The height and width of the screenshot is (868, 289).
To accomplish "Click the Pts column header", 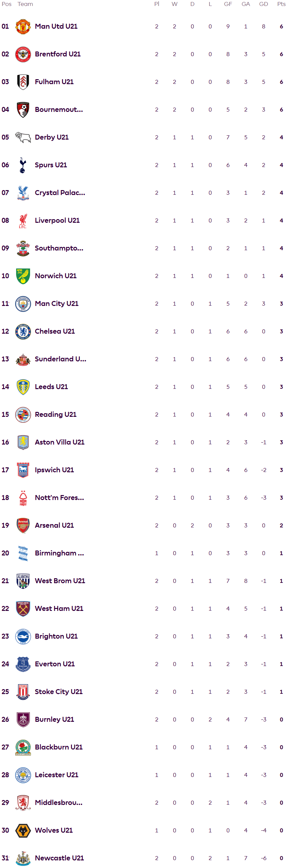I will pos(281,4).
